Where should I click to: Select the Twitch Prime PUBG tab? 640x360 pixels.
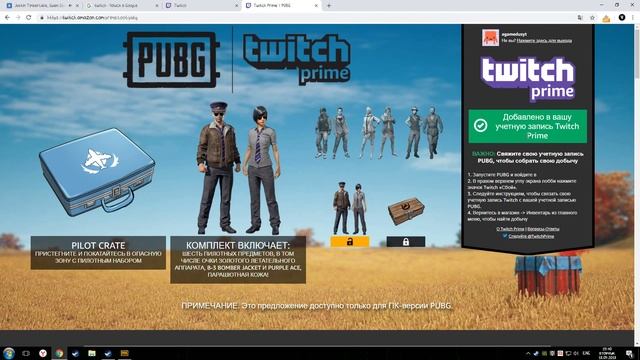pos(282,6)
